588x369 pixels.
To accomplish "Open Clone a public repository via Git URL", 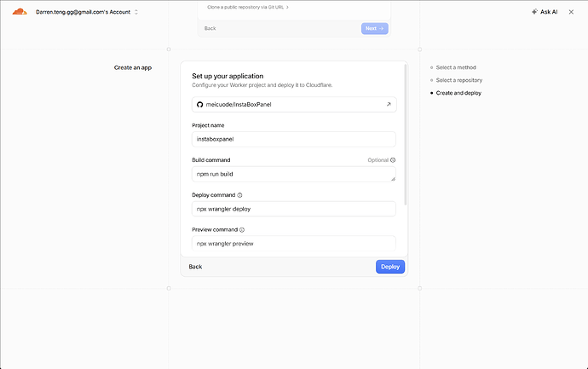I will (x=248, y=7).
